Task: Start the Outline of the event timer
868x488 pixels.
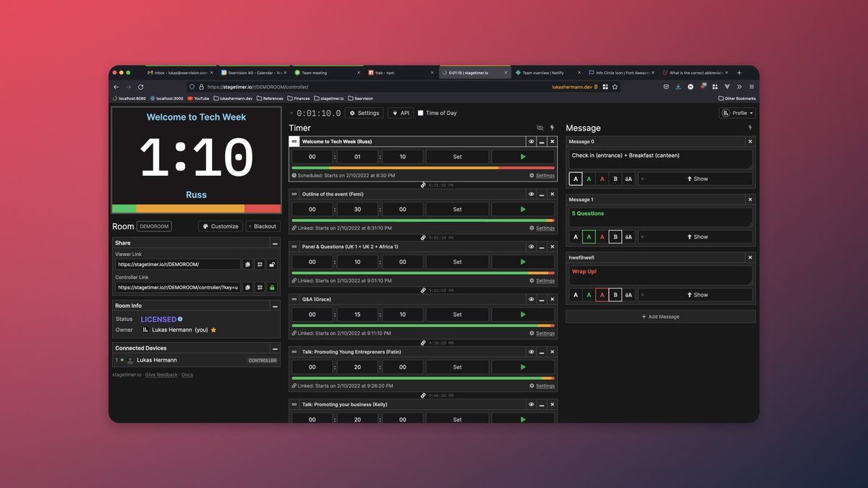Action: click(x=523, y=209)
